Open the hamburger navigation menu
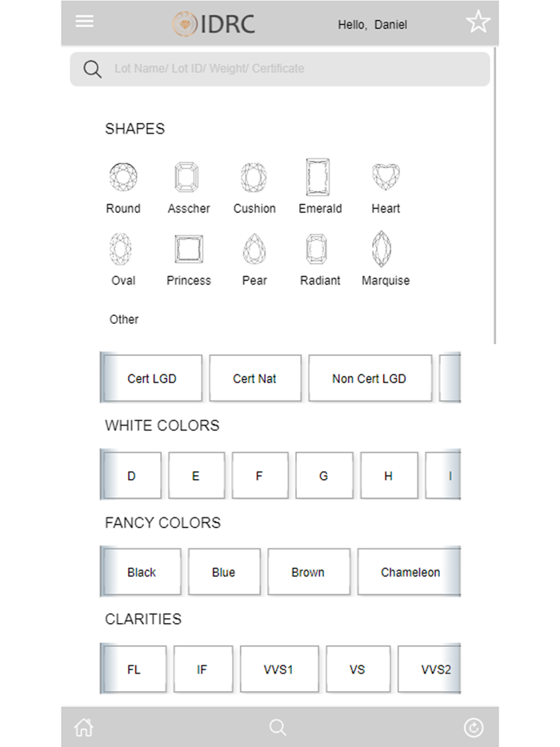This screenshot has height=747, width=560. pyautogui.click(x=84, y=21)
